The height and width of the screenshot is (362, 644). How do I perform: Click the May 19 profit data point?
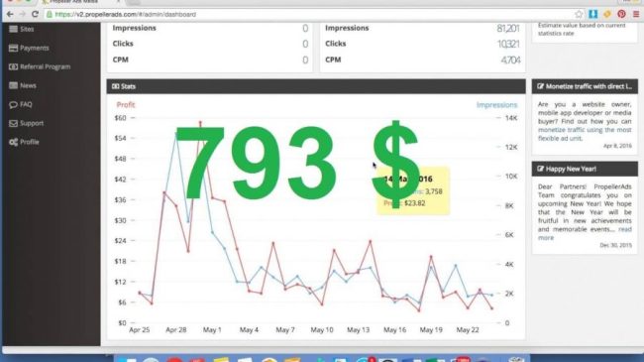click(431, 256)
